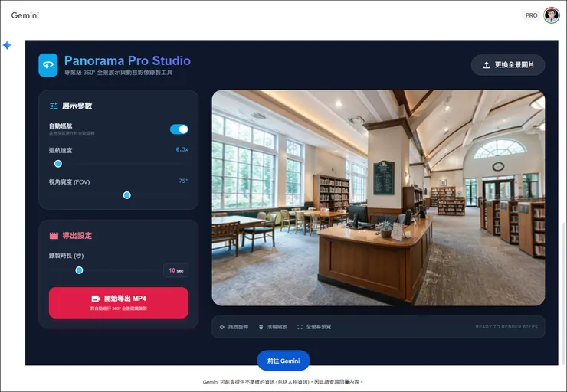Click the 錄製時長 (秒) label
This screenshot has width=567, height=392.
tap(66, 256)
